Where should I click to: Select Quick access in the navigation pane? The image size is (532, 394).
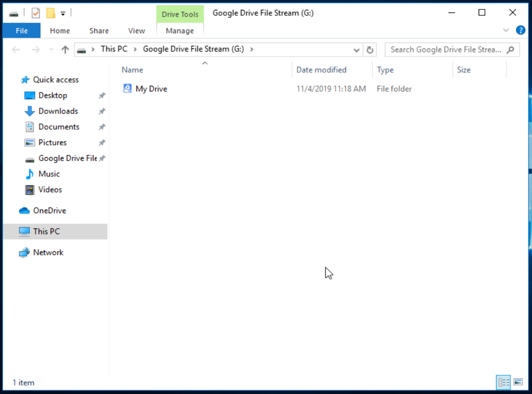click(x=56, y=80)
